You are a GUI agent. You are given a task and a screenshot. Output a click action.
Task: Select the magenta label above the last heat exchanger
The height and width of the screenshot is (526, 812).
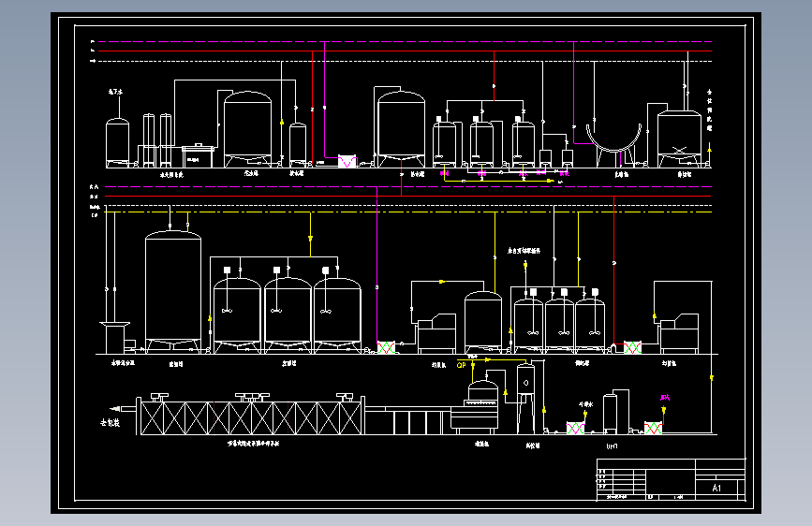pos(665,397)
